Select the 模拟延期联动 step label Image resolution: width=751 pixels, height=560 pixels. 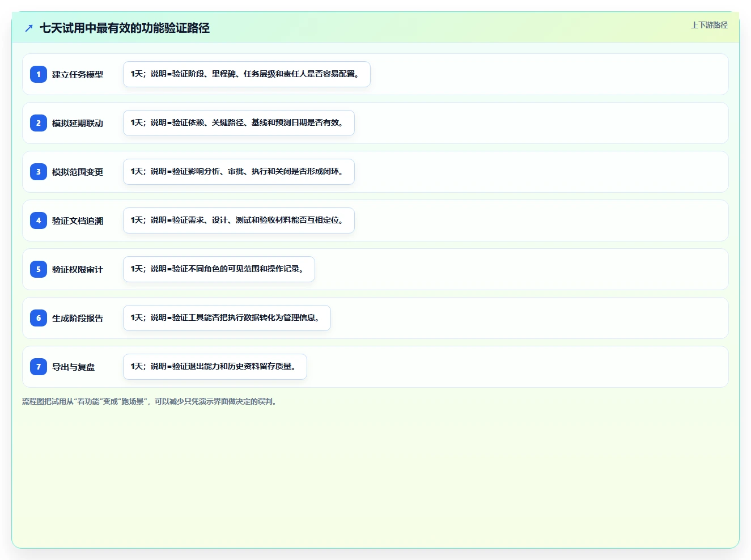pyautogui.click(x=78, y=123)
